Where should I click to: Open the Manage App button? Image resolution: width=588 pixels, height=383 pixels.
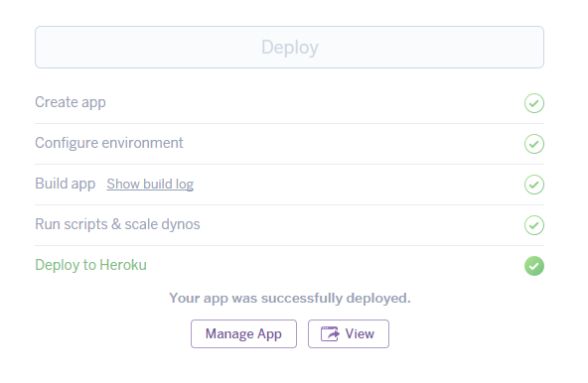coord(243,334)
